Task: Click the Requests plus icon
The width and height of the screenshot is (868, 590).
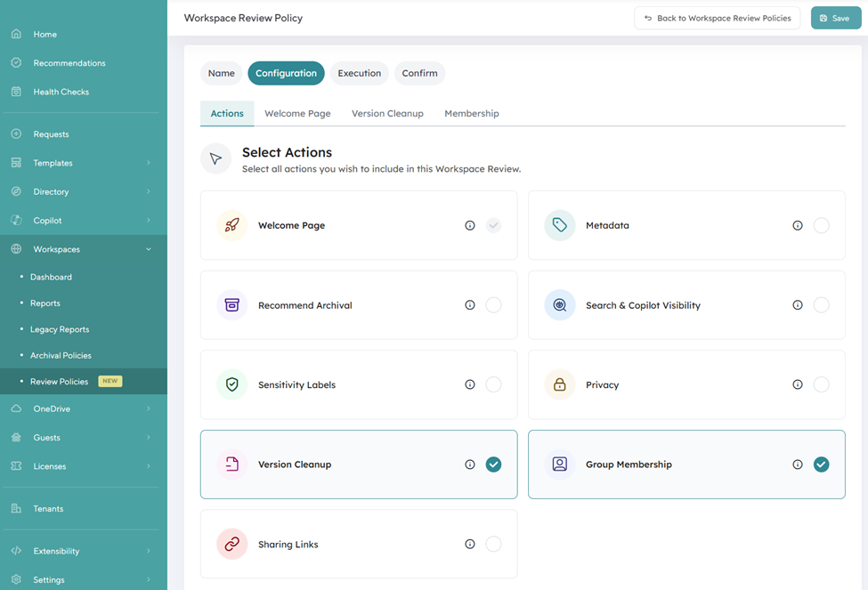Action: (16, 134)
